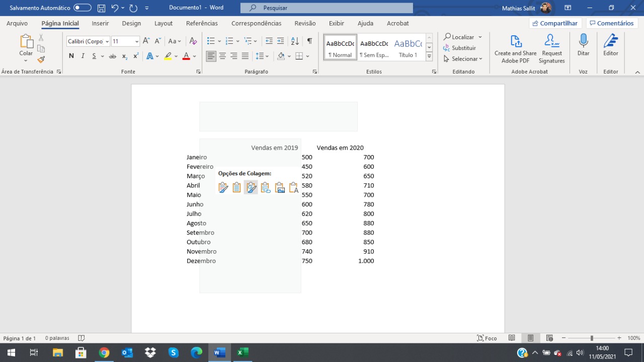
Task: Click the Compartilhar button
Action: (x=555, y=24)
